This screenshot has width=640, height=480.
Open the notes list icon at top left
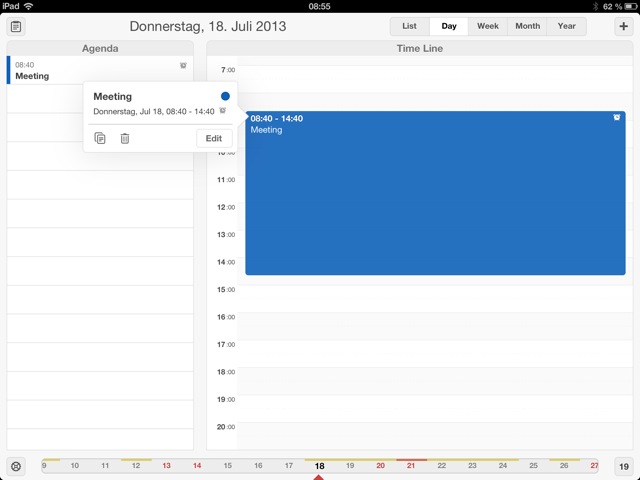[16, 27]
